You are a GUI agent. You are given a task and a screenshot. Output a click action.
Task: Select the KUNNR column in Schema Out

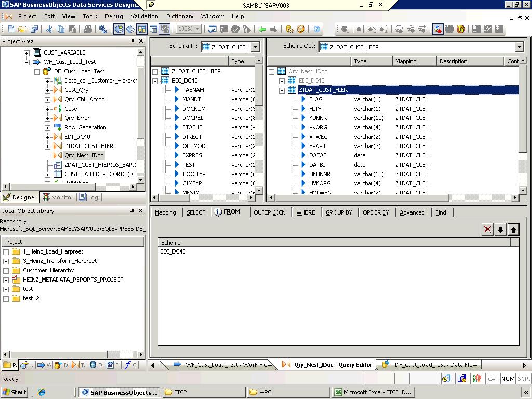tap(318, 118)
